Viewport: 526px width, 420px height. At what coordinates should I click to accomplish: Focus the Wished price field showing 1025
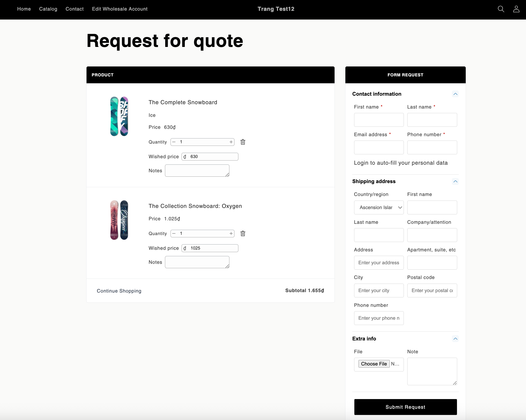(210, 248)
